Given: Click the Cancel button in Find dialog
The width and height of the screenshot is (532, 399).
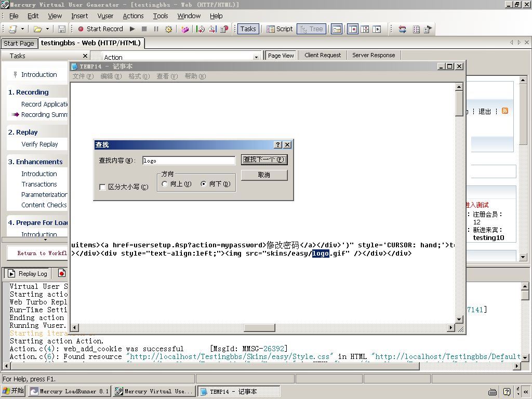Looking at the screenshot, I should [264, 175].
